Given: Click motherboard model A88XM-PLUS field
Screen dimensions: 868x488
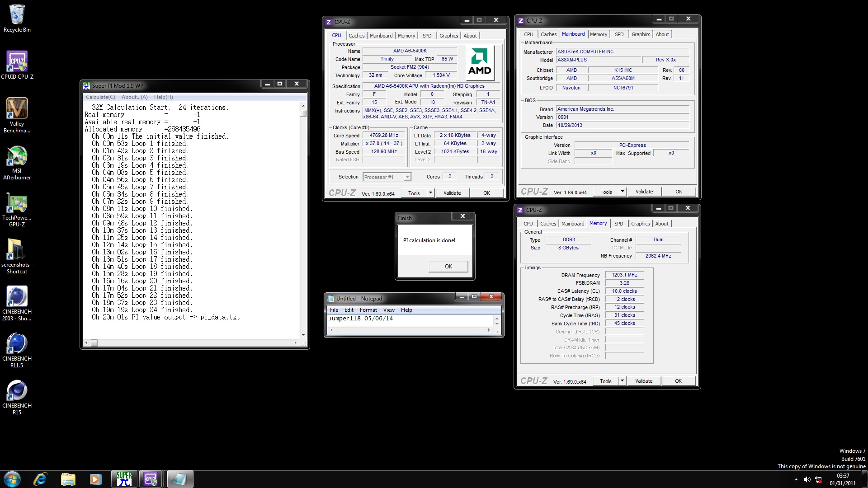Looking at the screenshot, I should [x=599, y=60].
